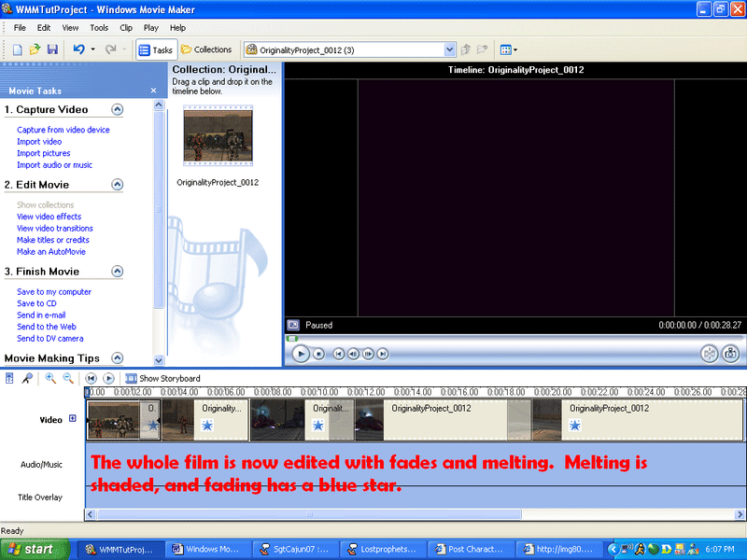747x560 pixels.
Task: Toggle the Collections pane button
Action: click(x=206, y=49)
